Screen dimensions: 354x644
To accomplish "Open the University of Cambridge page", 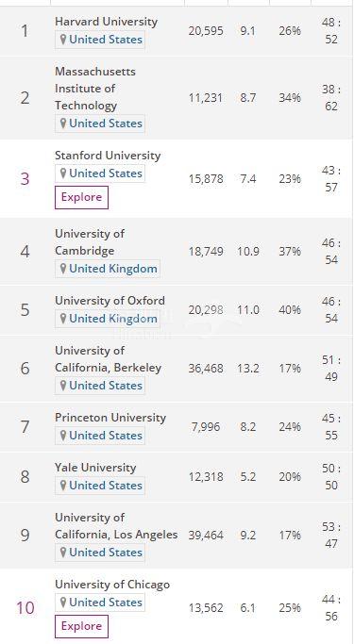I will coord(90,242).
